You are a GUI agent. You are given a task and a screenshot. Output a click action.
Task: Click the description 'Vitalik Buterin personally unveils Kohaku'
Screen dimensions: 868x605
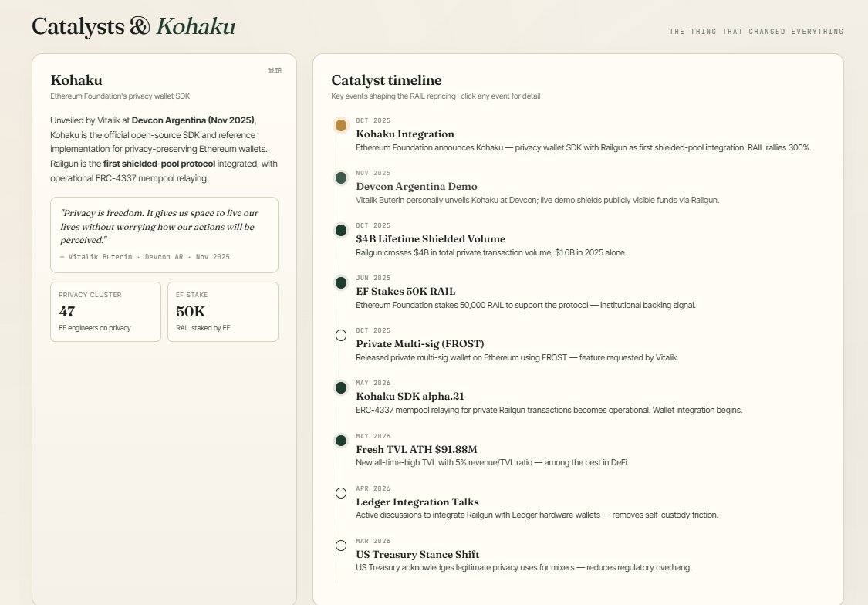pyautogui.click(x=538, y=201)
